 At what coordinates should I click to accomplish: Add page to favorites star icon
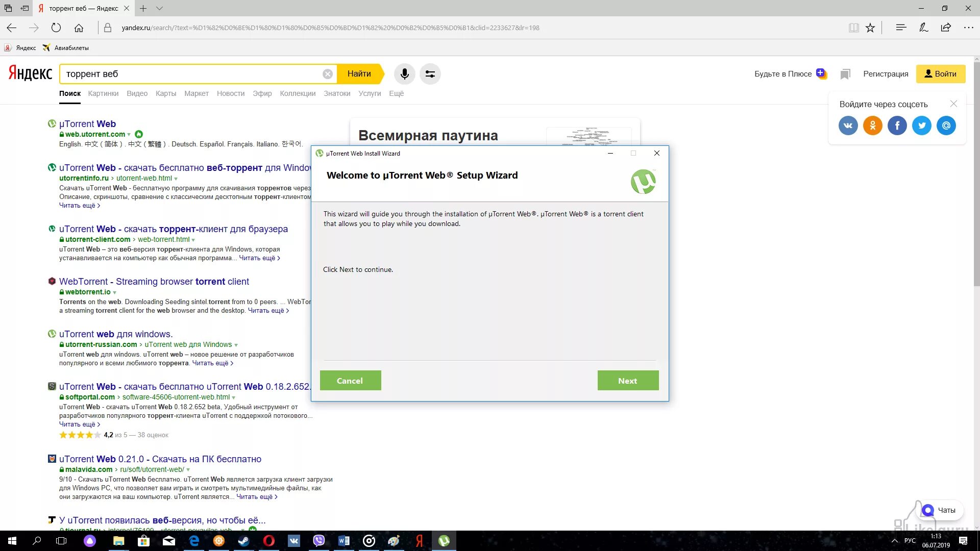click(x=870, y=28)
